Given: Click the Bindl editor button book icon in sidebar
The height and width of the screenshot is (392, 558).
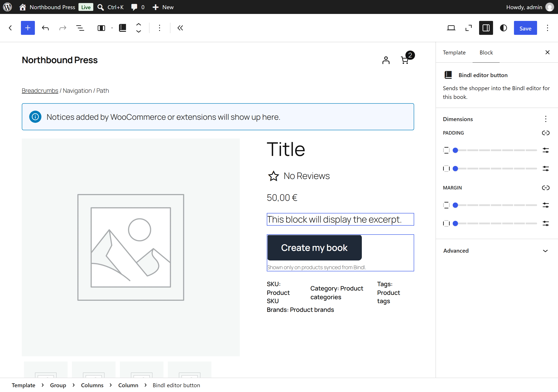Looking at the screenshot, I should tap(448, 75).
